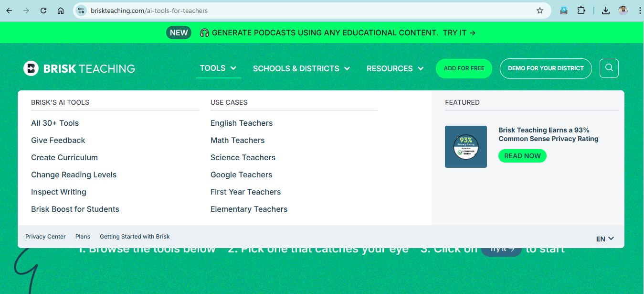This screenshot has width=644, height=294.
Task: Click the Use Cases heading
Action: 229,102
